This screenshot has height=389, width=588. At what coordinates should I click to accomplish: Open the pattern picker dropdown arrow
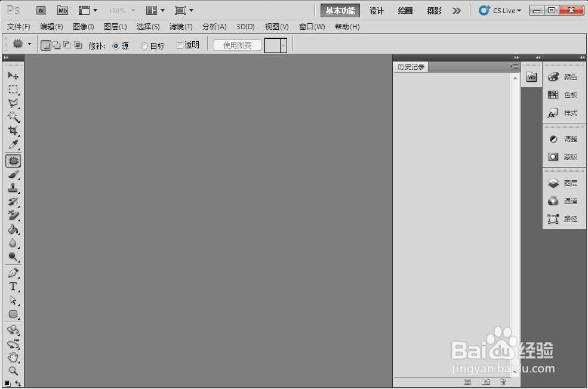284,46
